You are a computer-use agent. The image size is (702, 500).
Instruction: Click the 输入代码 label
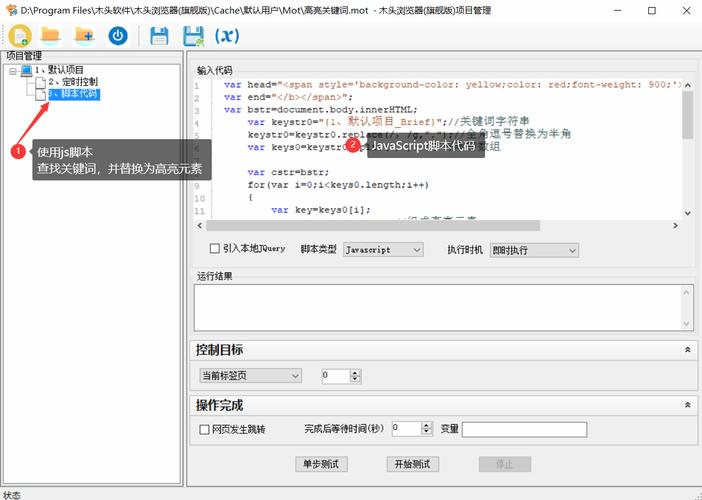click(215, 70)
